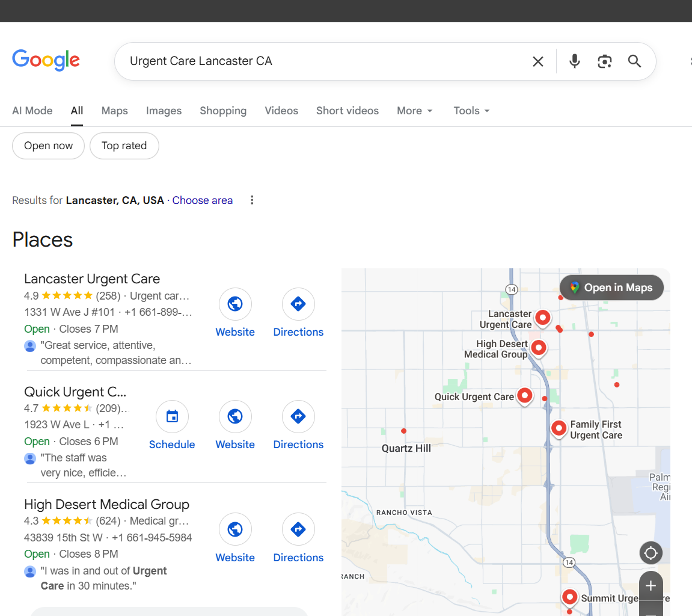Switch to the Images tab

pyautogui.click(x=164, y=111)
